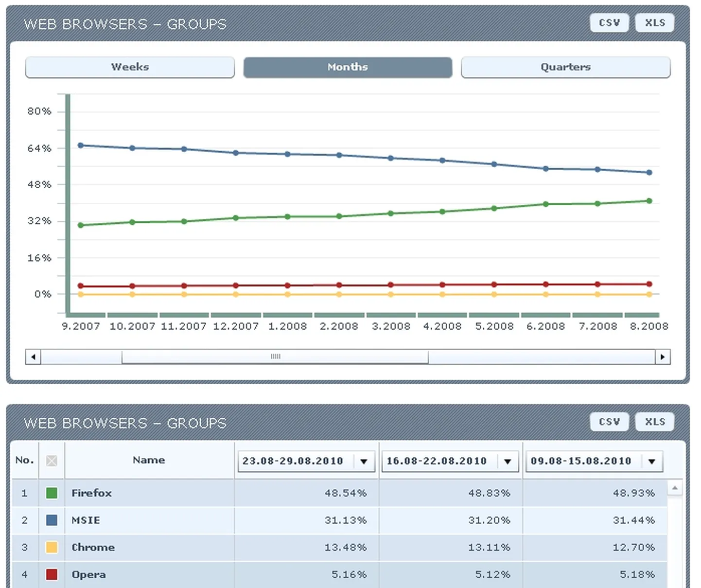This screenshot has width=701, height=588.
Task: Click the MSIE data point at 9.2007
Action: point(81,145)
